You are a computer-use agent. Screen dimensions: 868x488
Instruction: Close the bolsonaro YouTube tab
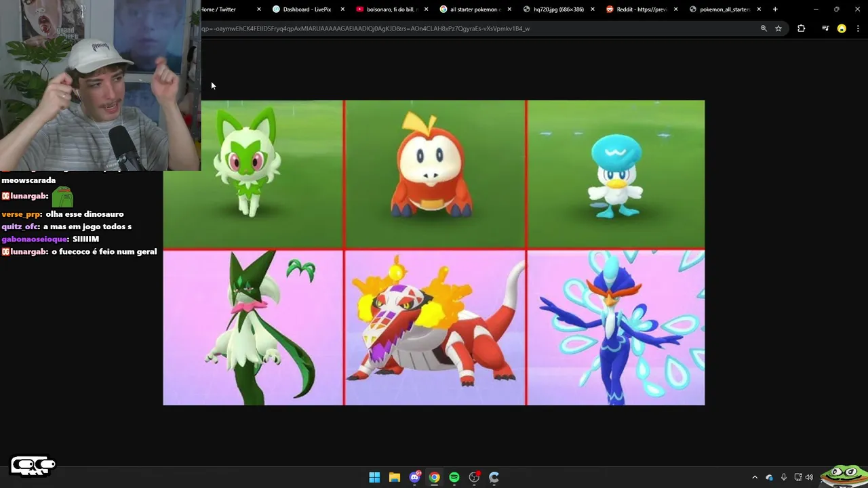(x=426, y=9)
